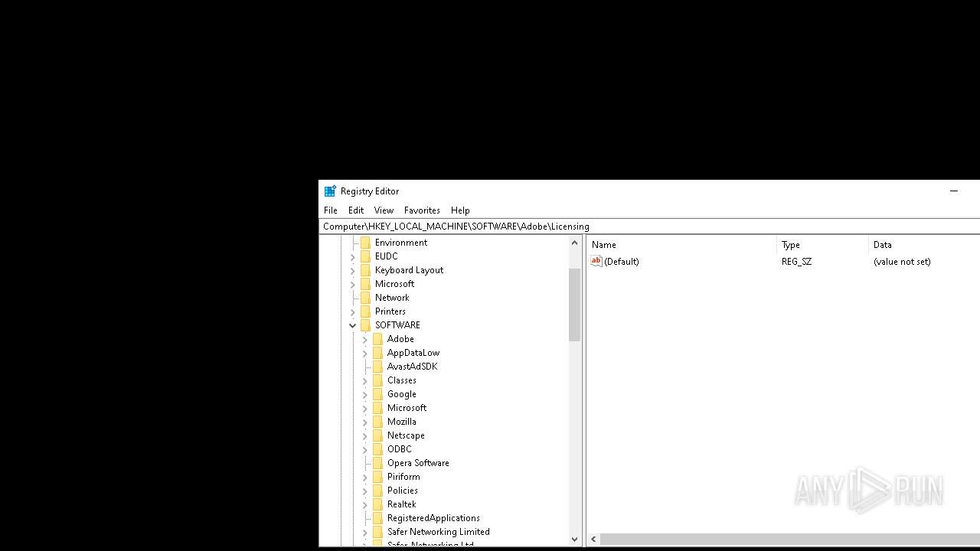Viewport: 980px width, 551px height.
Task: Open the Edit menu
Action: pos(356,210)
